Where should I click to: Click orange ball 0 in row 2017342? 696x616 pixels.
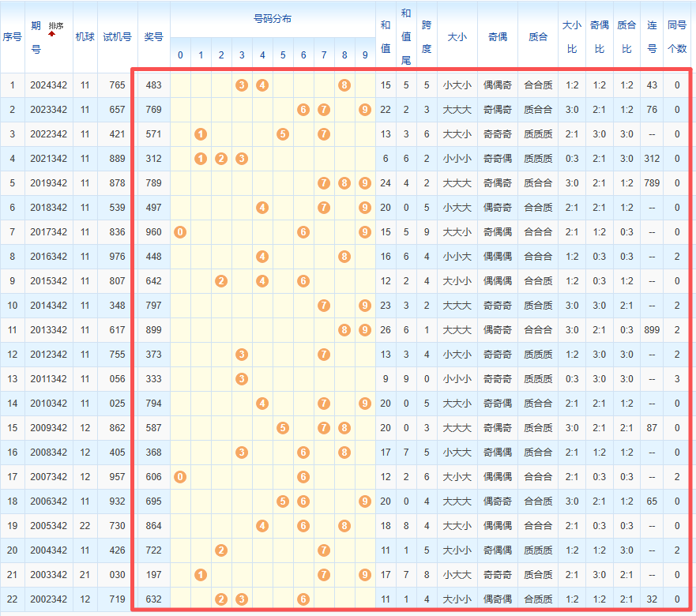(180, 232)
